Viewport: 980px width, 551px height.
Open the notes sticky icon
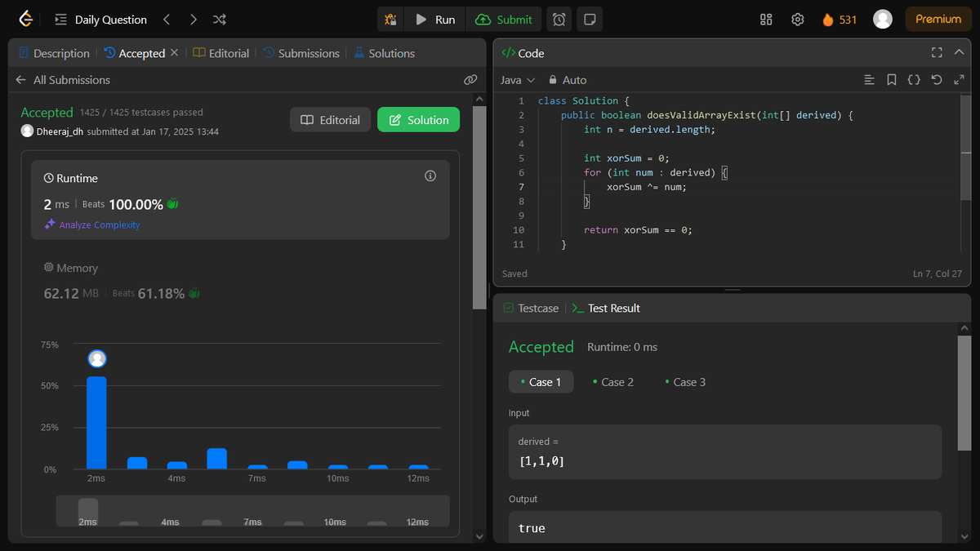589,20
